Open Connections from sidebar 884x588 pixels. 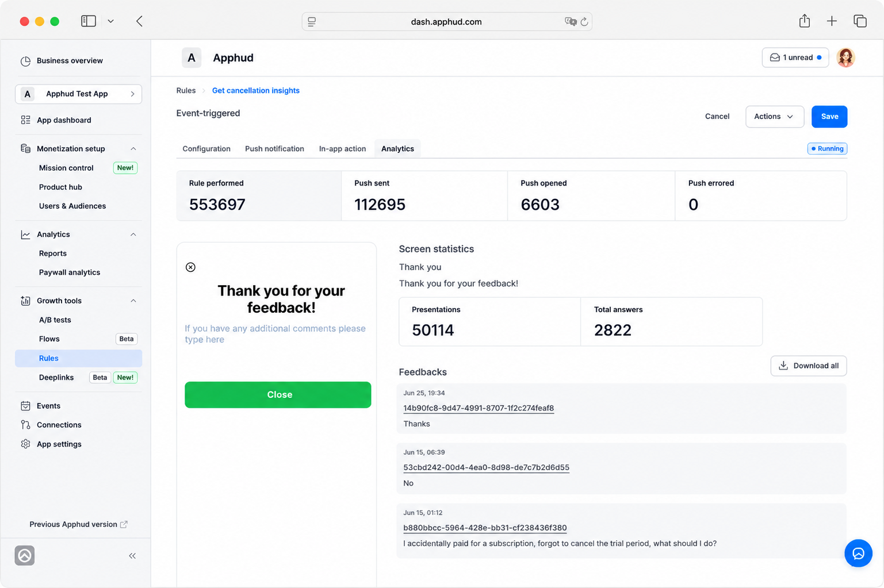[x=59, y=425]
